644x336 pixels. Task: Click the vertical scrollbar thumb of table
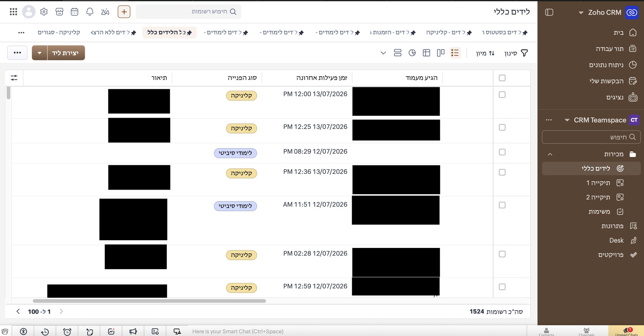[x=9, y=93]
